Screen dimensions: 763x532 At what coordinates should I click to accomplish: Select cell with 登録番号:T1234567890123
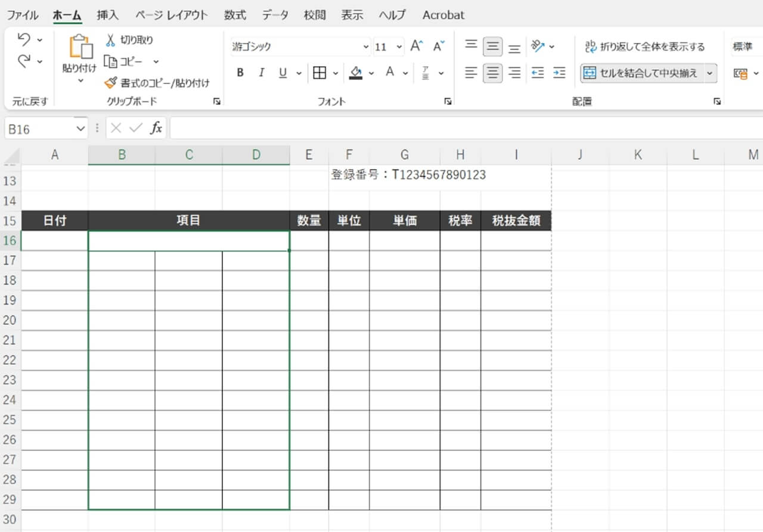[x=408, y=175]
